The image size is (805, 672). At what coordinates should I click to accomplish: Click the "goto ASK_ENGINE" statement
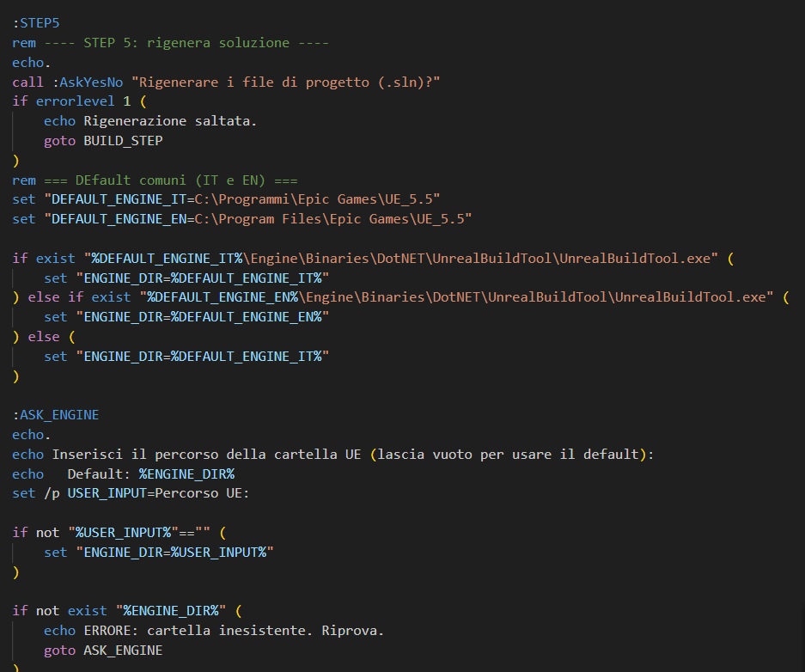(x=103, y=651)
